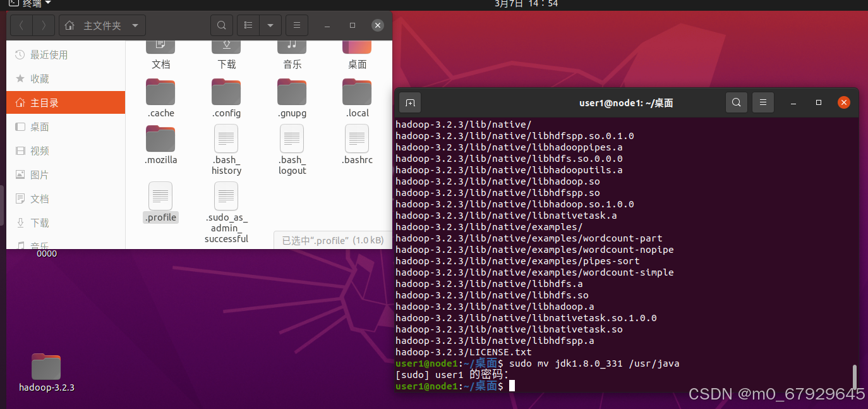Click the terminal command prompt line
The height and width of the screenshot is (409, 868).
455,386
